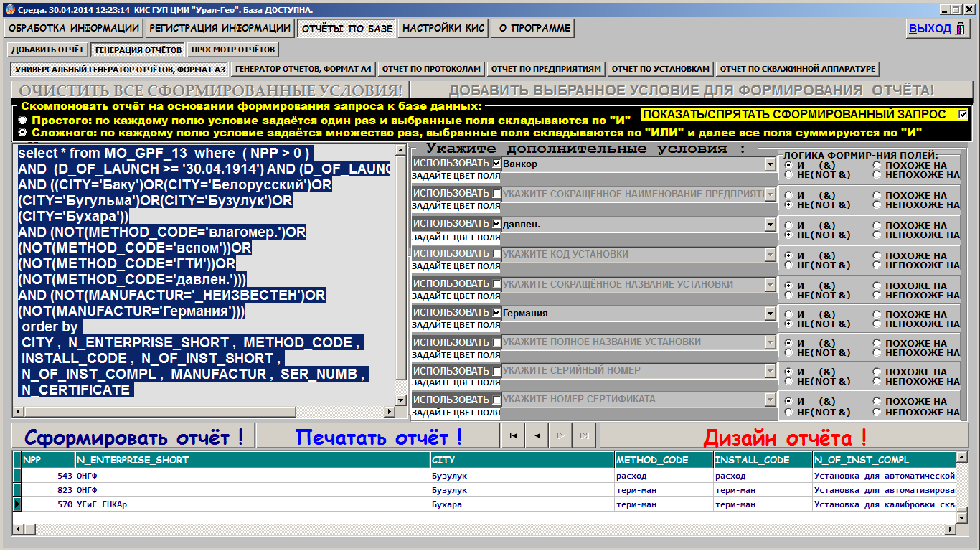980x551 pixels.
Task: Select НЕ(NOT &) radio in Ванкор row
Action: click(x=789, y=174)
